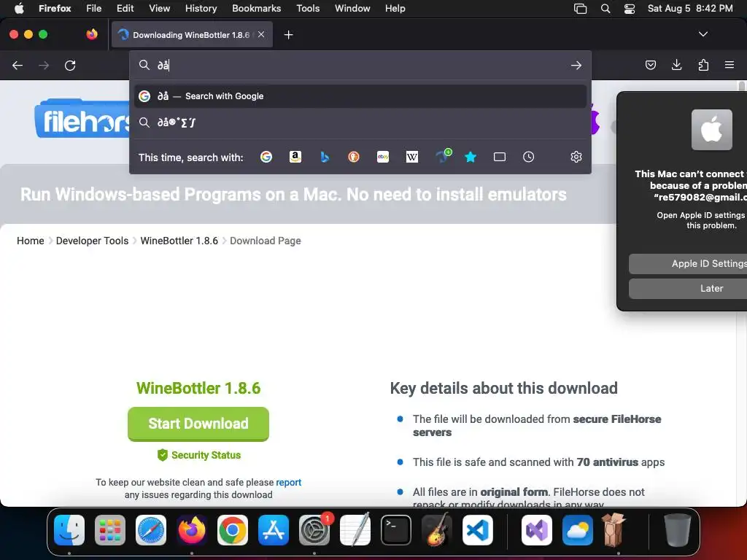The height and width of the screenshot is (560, 747).
Task: Open the Apple menu
Action: (19, 8)
